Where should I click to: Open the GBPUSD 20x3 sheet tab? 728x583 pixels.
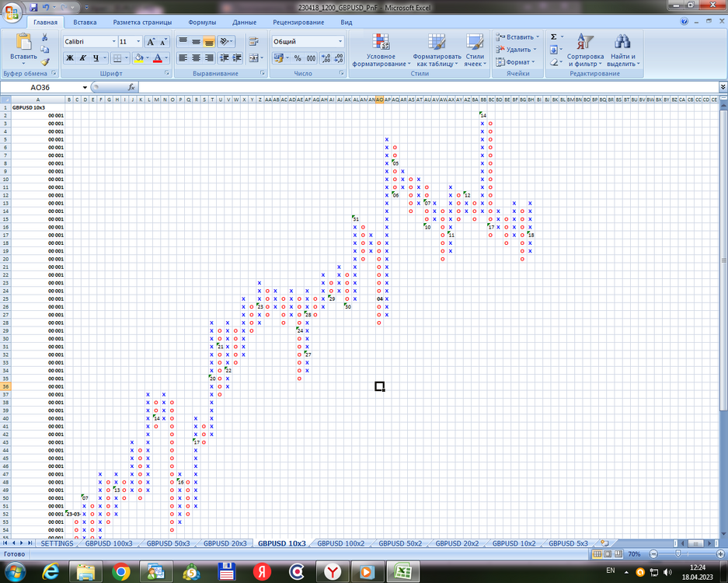(x=225, y=543)
